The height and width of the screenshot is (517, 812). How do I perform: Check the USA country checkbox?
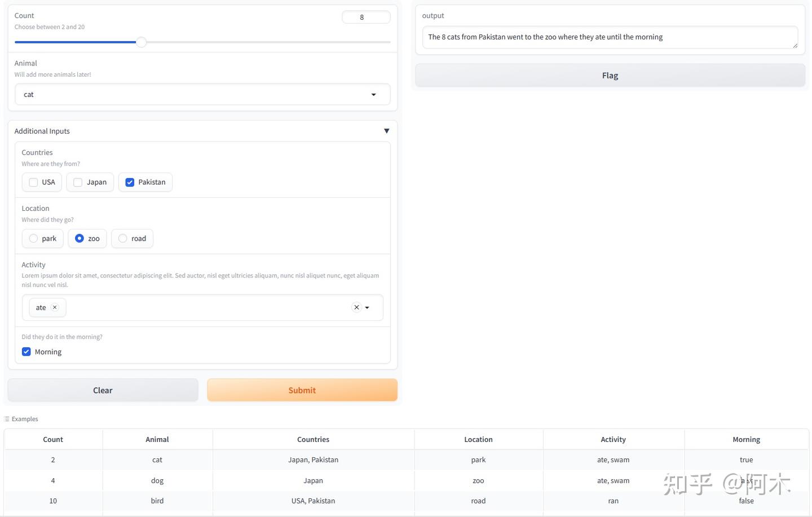coord(34,182)
